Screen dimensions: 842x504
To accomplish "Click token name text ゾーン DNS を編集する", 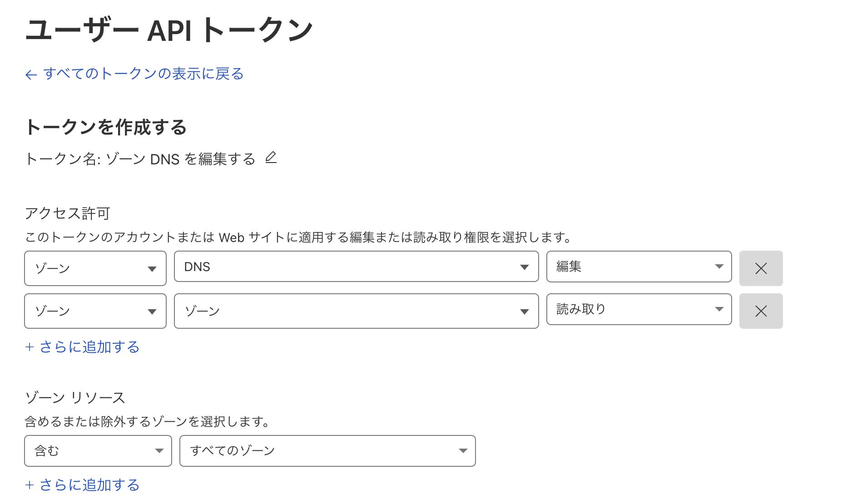I will click(x=180, y=159).
